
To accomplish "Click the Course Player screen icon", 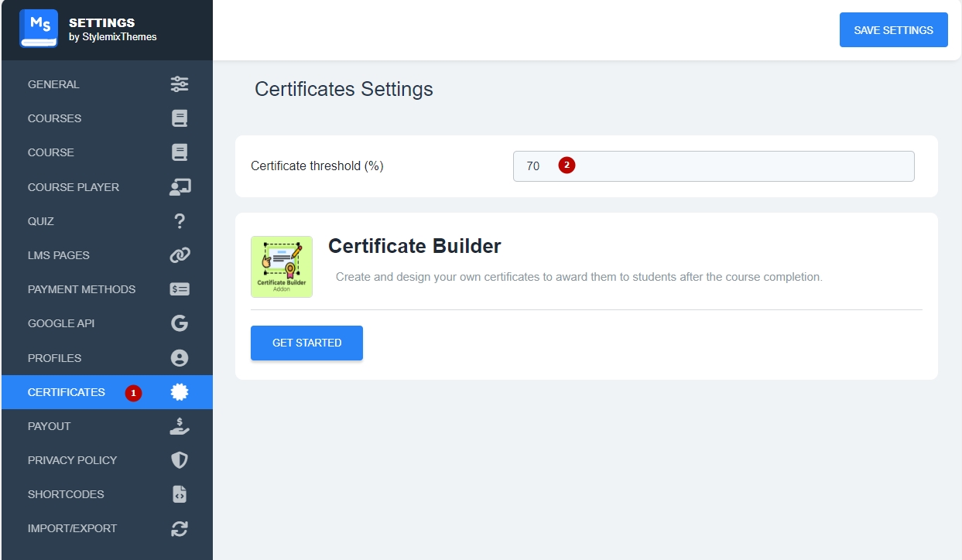I will [x=180, y=187].
